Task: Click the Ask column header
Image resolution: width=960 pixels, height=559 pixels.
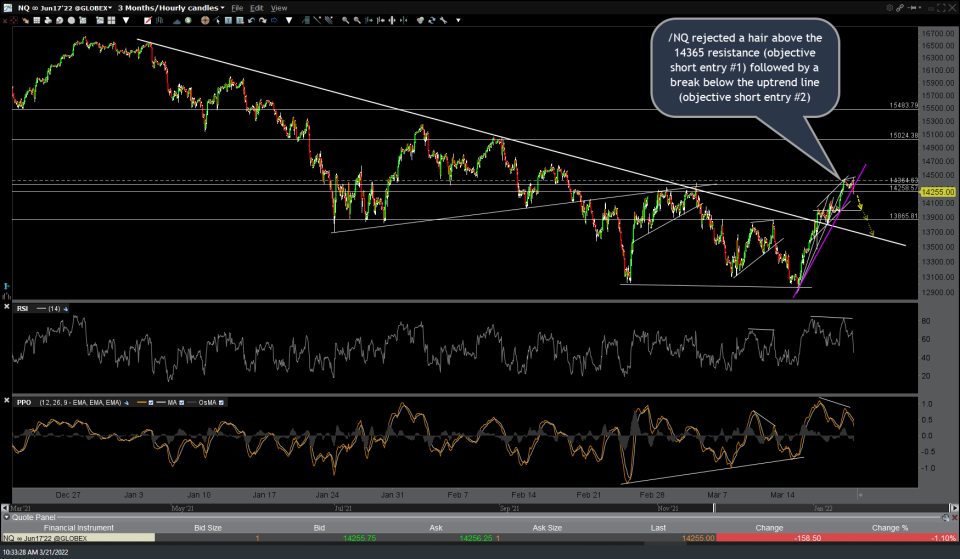Action: pos(436,528)
